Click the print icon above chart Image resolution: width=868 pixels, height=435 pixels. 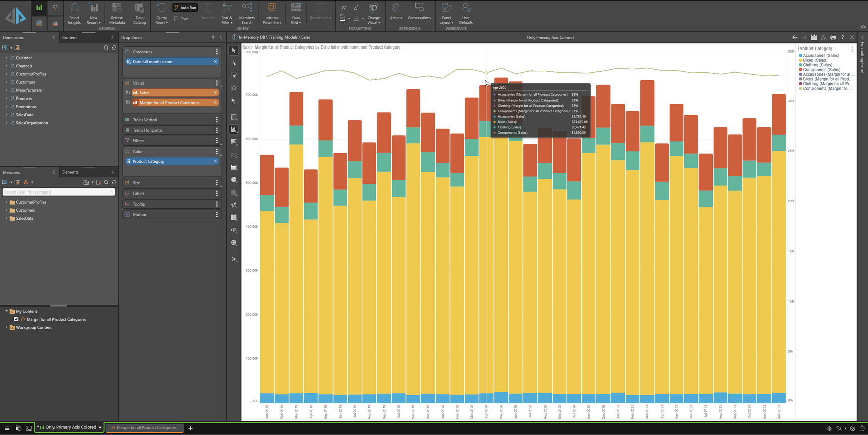(x=833, y=37)
